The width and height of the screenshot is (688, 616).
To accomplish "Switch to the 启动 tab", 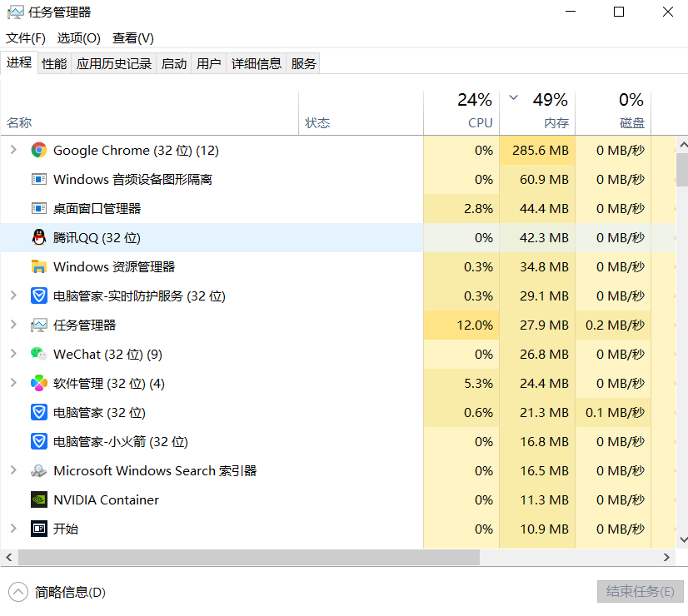I will pyautogui.click(x=174, y=64).
